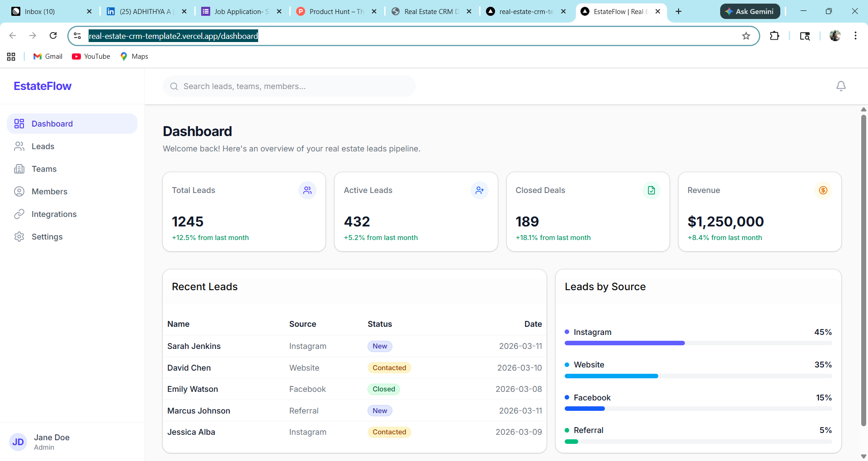Open the Google apps launcher grid

(x=11, y=56)
